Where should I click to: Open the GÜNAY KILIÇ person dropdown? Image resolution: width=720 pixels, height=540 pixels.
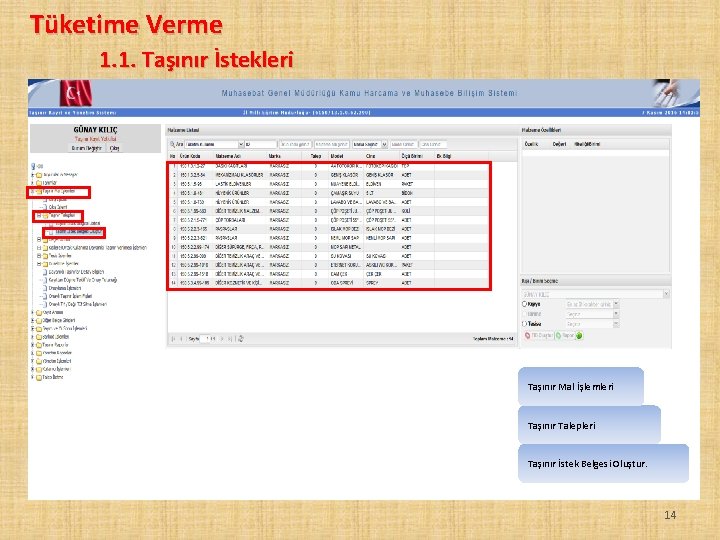coord(666,294)
